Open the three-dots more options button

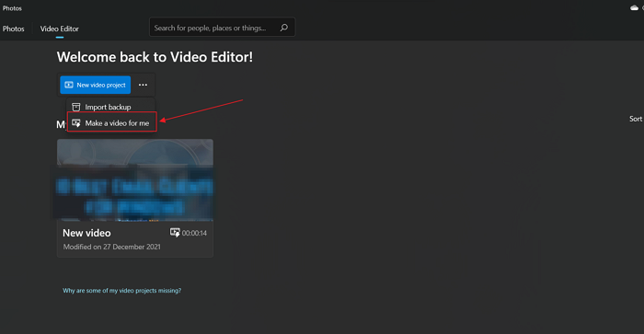[x=143, y=85]
